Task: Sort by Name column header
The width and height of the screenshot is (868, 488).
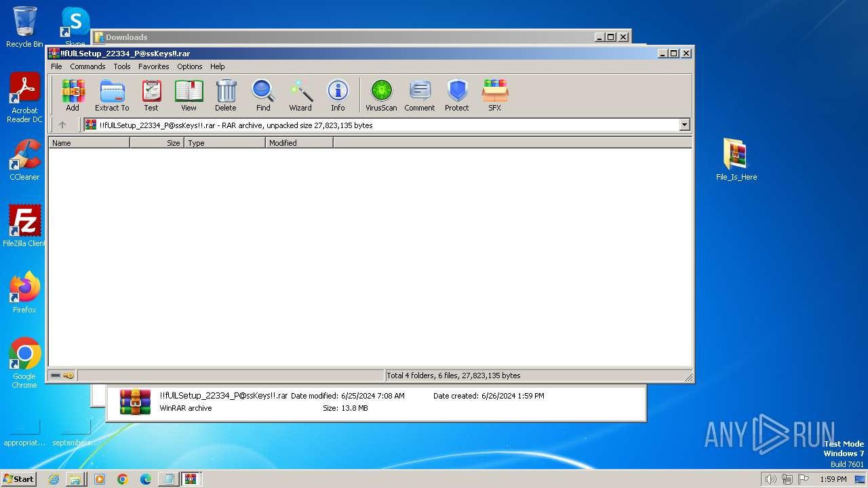Action: (89, 143)
